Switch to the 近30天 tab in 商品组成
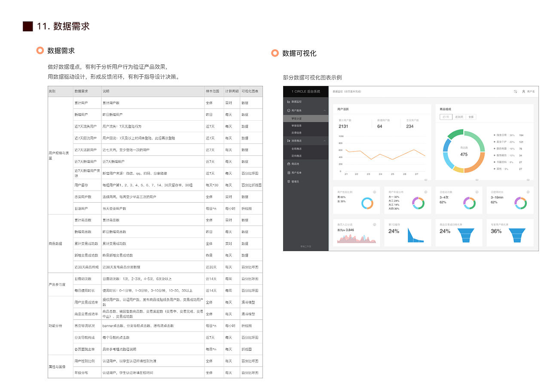 click(460, 117)
